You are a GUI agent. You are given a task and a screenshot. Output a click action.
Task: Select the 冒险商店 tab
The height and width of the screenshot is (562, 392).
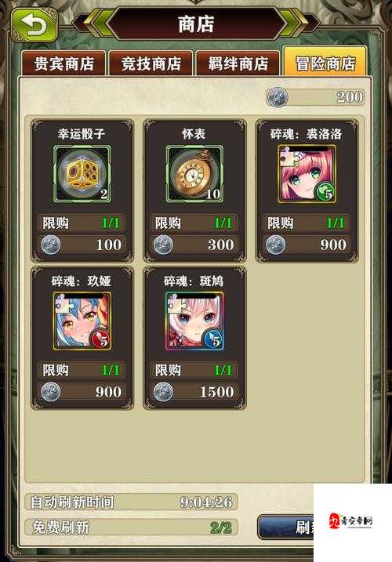click(x=325, y=62)
